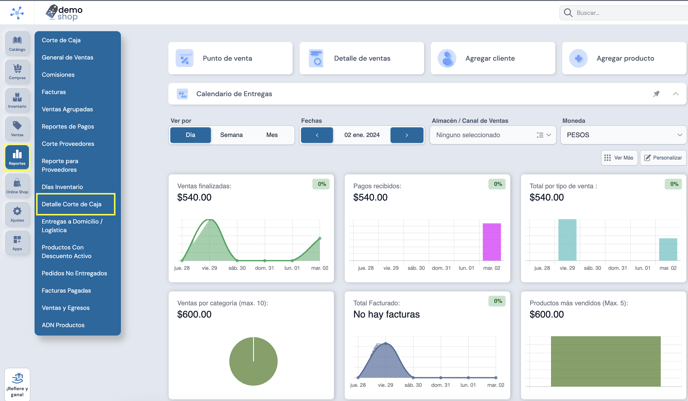Select Comisiones in the reports menu
Image resolution: width=688 pixels, height=401 pixels.
[58, 75]
